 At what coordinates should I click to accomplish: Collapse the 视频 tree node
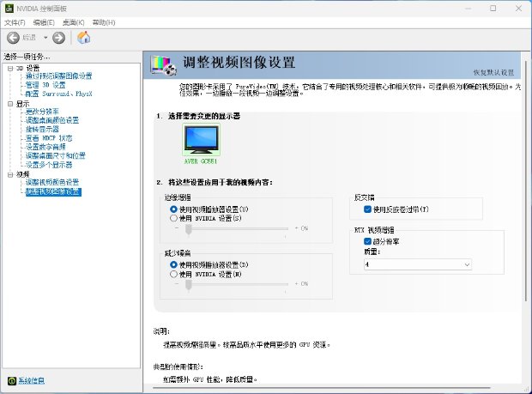tap(10, 174)
